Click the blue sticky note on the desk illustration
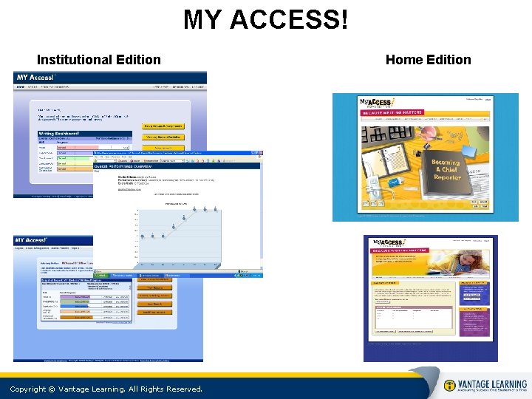The height and width of the screenshot is (399, 532). pos(468,151)
